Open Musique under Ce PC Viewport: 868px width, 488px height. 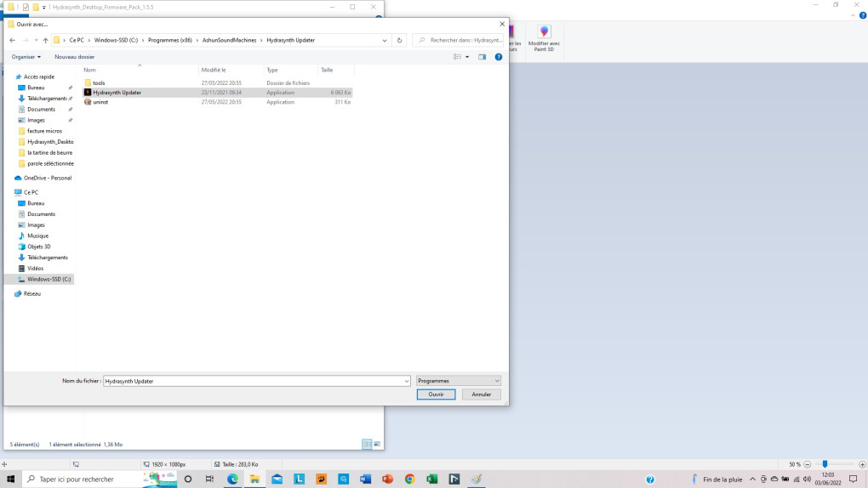click(x=37, y=235)
